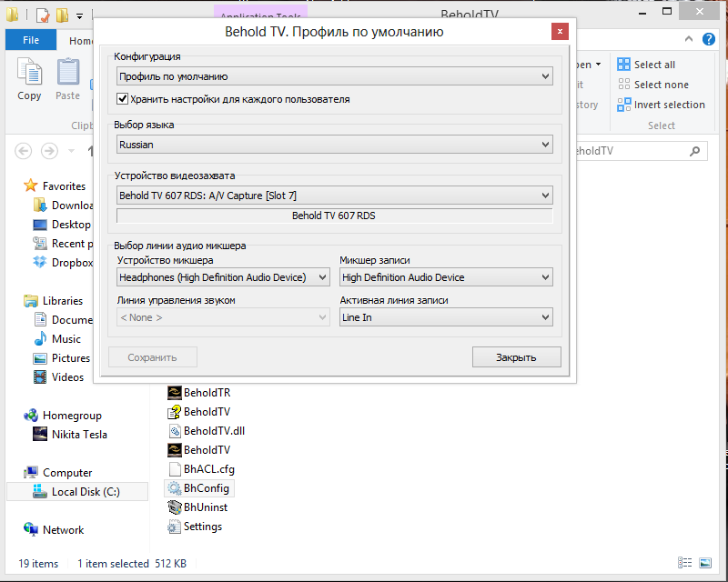Click the BhConfig gear icon
The image size is (728, 582).
[175, 488]
